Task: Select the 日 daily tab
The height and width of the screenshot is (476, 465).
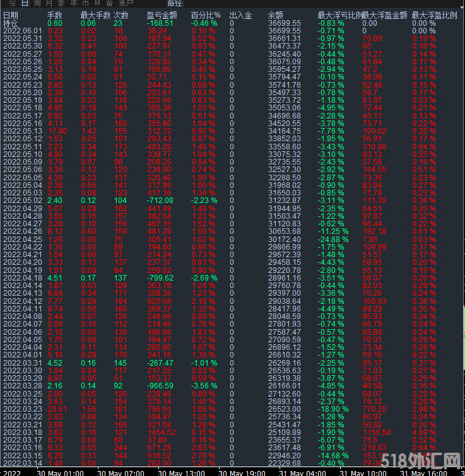Action: tap(26, 4)
